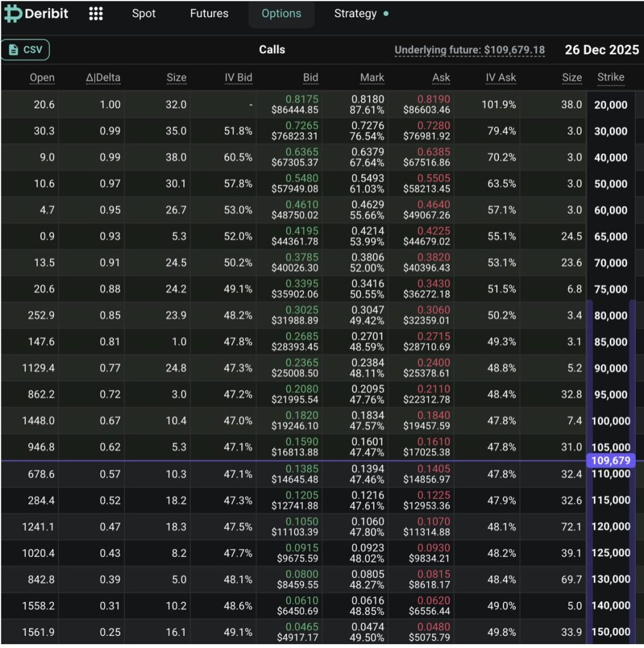Click the IV Bid column header
Viewport: 644px width, 648px height.
click(x=238, y=78)
